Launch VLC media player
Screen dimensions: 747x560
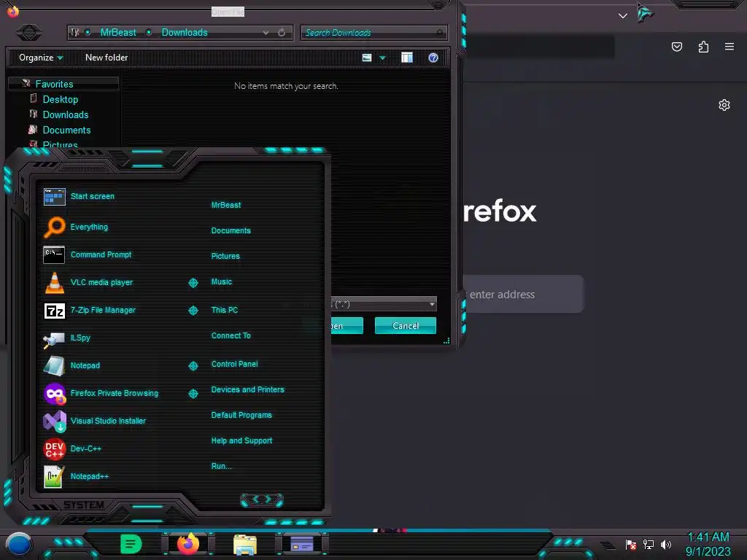[88, 282]
